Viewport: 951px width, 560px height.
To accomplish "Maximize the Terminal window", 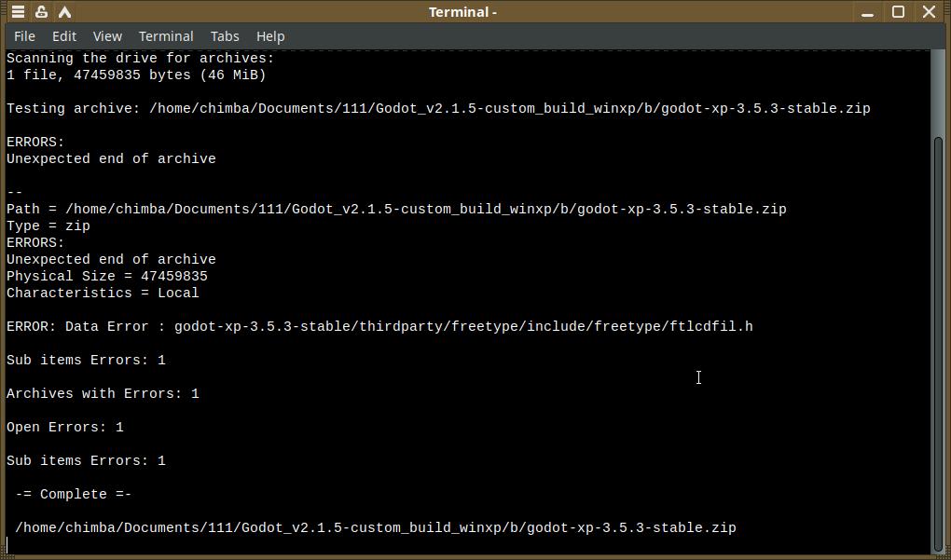I will (x=898, y=12).
